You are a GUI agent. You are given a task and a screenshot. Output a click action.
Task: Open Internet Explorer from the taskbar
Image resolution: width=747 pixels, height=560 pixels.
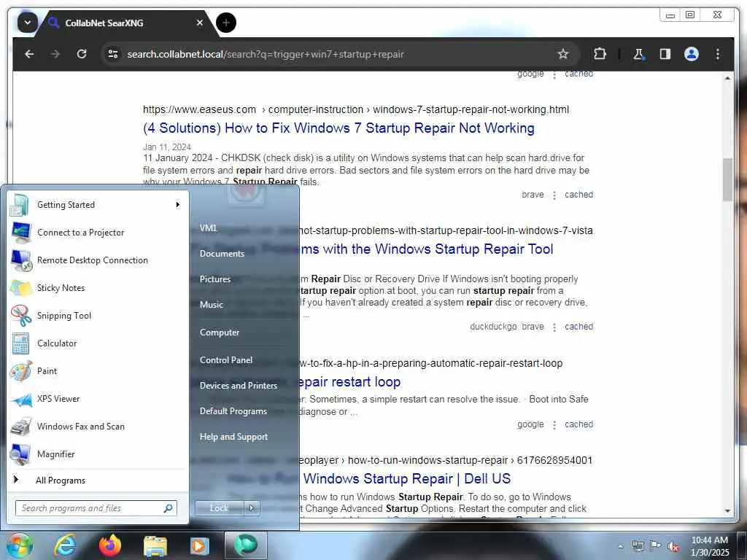click(65, 545)
